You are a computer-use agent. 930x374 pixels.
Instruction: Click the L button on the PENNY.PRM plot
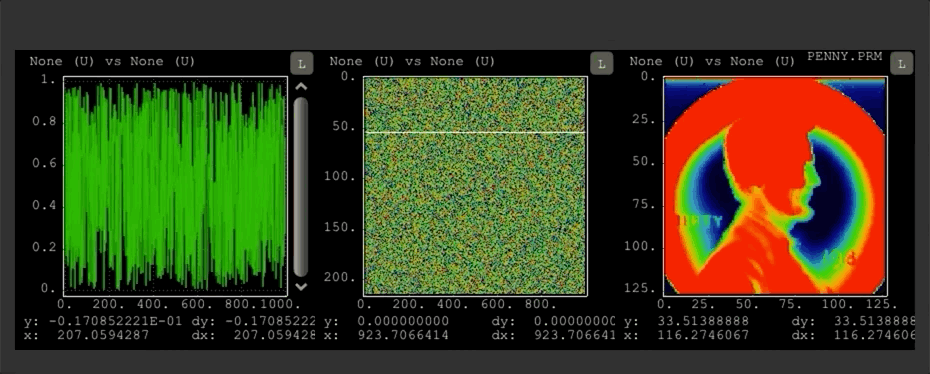pyautogui.click(x=902, y=63)
